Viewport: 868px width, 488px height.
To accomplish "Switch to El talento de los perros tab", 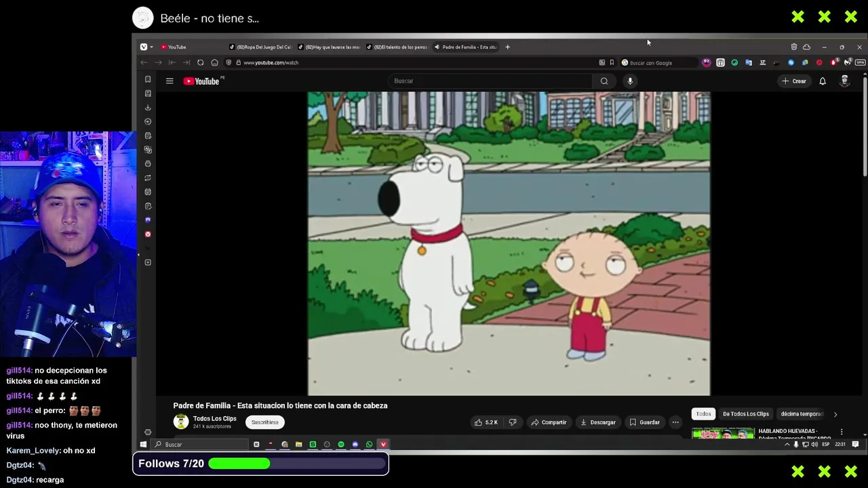I will pyautogui.click(x=397, y=47).
